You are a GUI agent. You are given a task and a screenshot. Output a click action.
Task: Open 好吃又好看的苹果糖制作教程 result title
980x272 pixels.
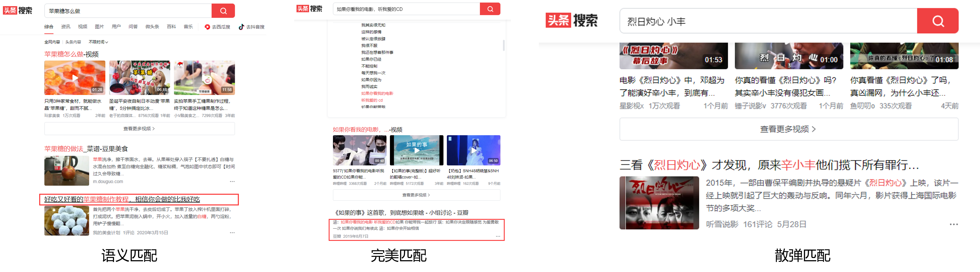click(122, 199)
